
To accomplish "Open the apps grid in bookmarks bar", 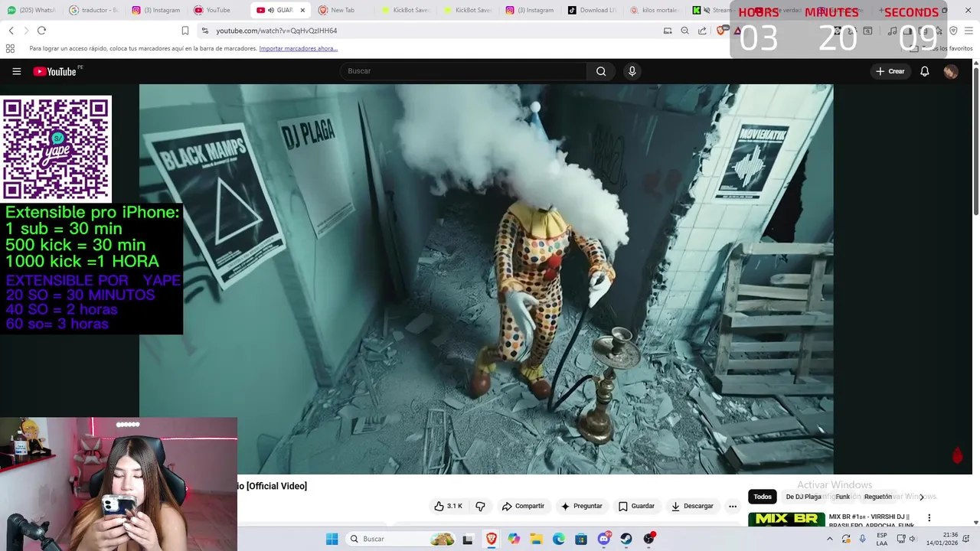I will coord(10,48).
